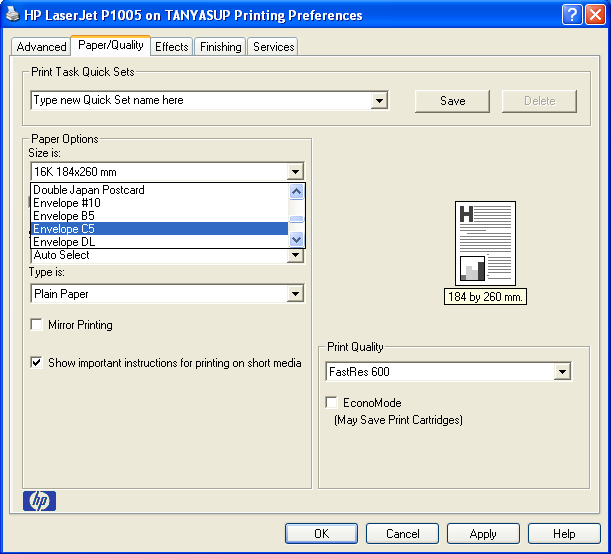
Task: Enable the EconoMode checkbox
Action: point(331,402)
